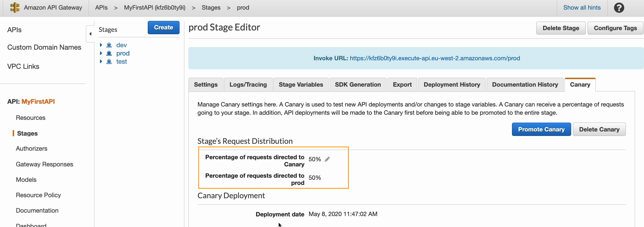Click the Delete Canary button
Screen dimensions: 644x227
tap(599, 129)
